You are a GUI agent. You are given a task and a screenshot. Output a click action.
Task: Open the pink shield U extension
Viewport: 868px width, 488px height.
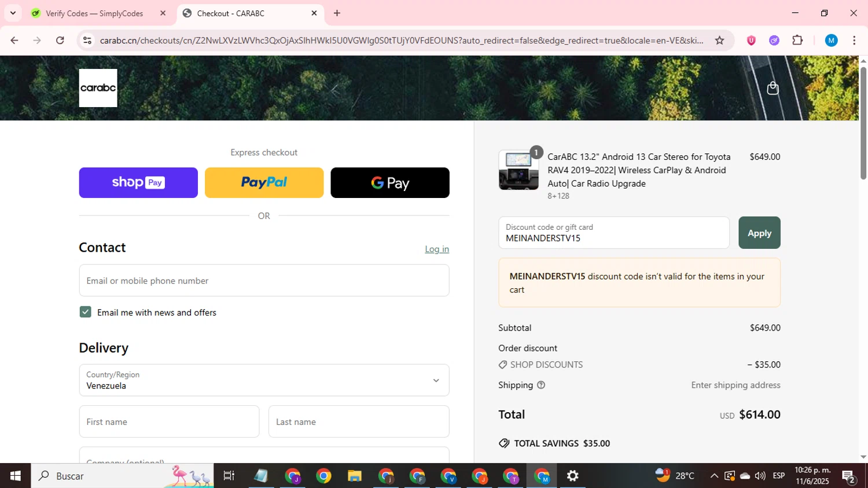click(x=751, y=41)
